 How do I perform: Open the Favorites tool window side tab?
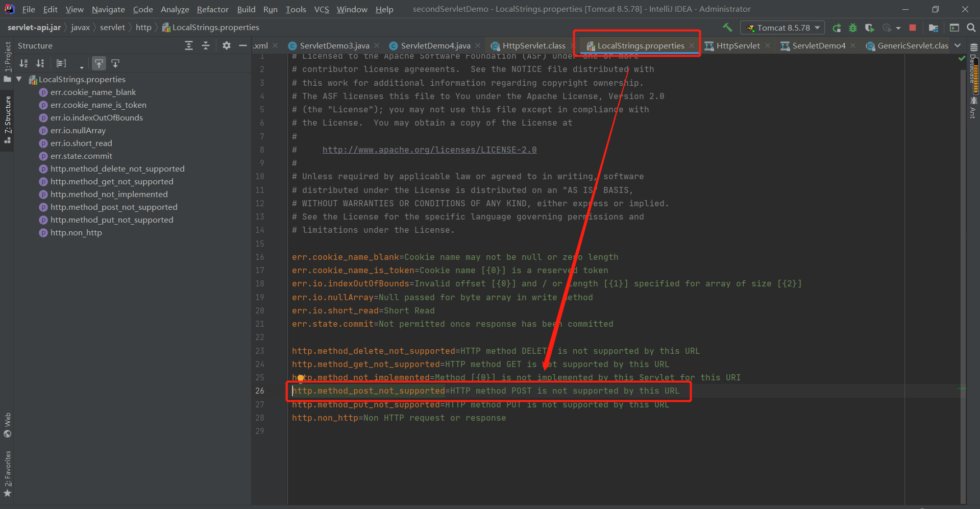(7, 474)
